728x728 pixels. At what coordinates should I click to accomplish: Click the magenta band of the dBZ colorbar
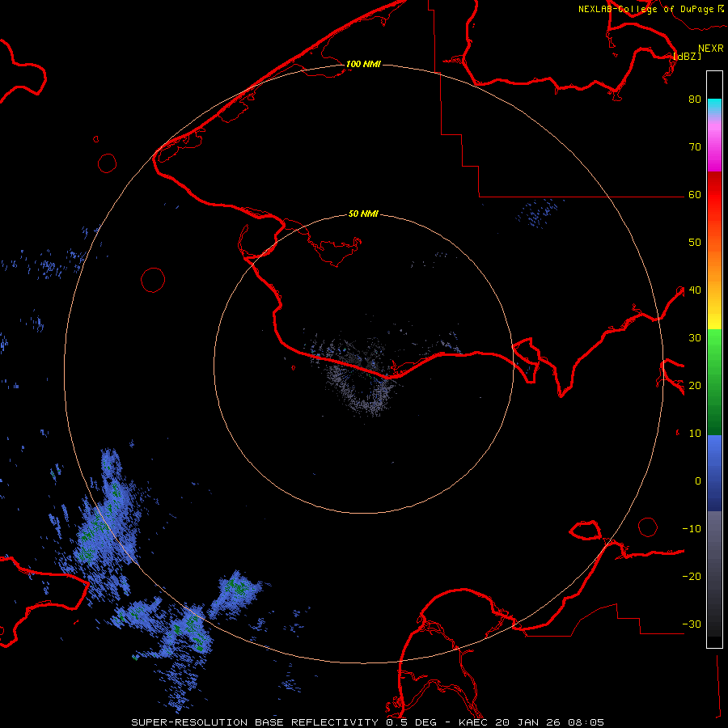point(714,144)
